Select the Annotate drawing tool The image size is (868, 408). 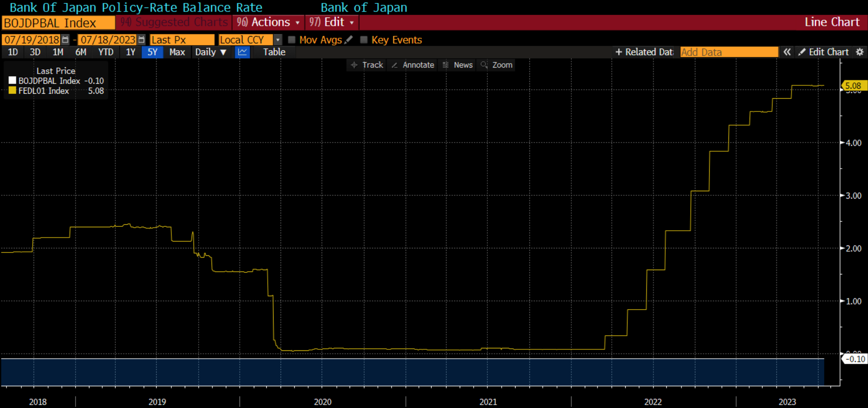point(413,65)
